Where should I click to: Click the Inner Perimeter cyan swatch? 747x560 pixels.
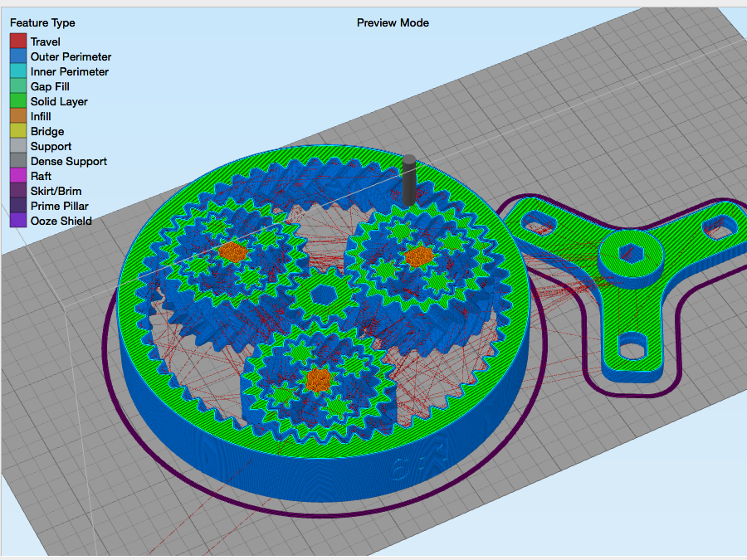[x=18, y=71]
